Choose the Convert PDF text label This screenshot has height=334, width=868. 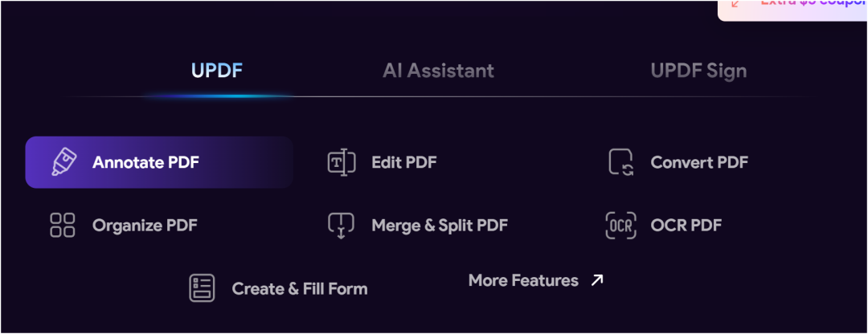coord(699,162)
